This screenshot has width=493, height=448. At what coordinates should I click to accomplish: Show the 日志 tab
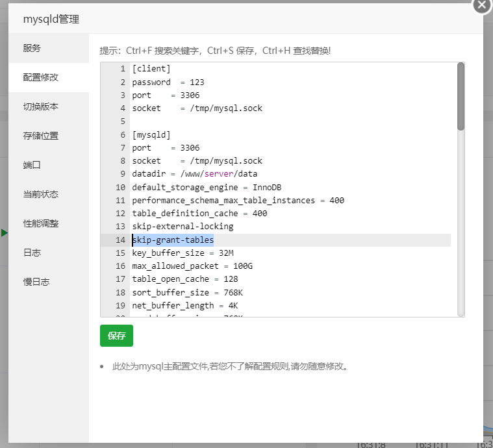[x=49, y=253]
